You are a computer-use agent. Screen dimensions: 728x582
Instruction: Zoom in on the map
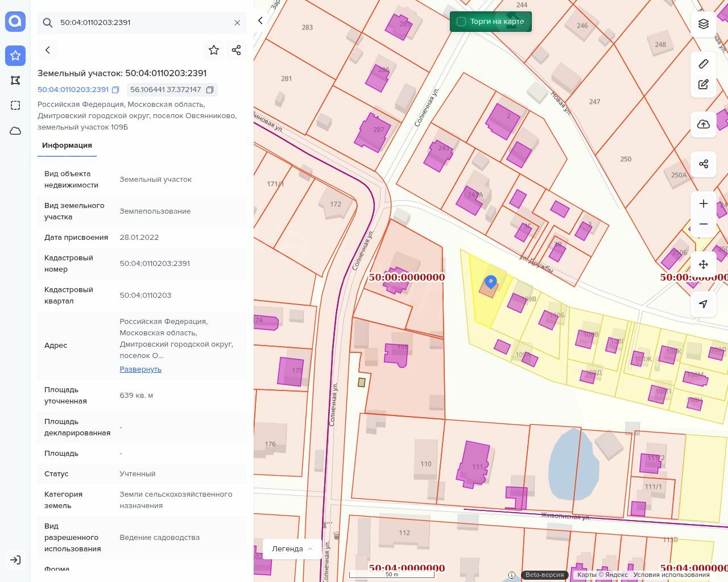tap(704, 203)
